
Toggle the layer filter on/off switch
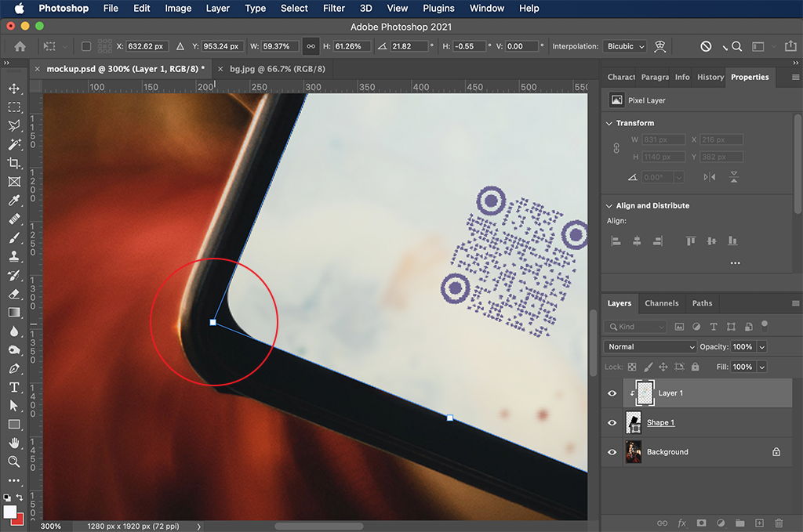[765, 325]
